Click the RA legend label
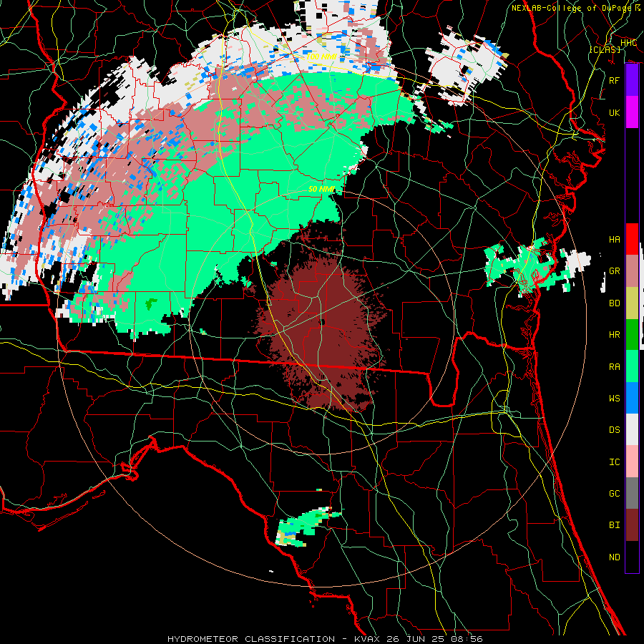Viewport: 644px width, 644px height. (x=614, y=366)
